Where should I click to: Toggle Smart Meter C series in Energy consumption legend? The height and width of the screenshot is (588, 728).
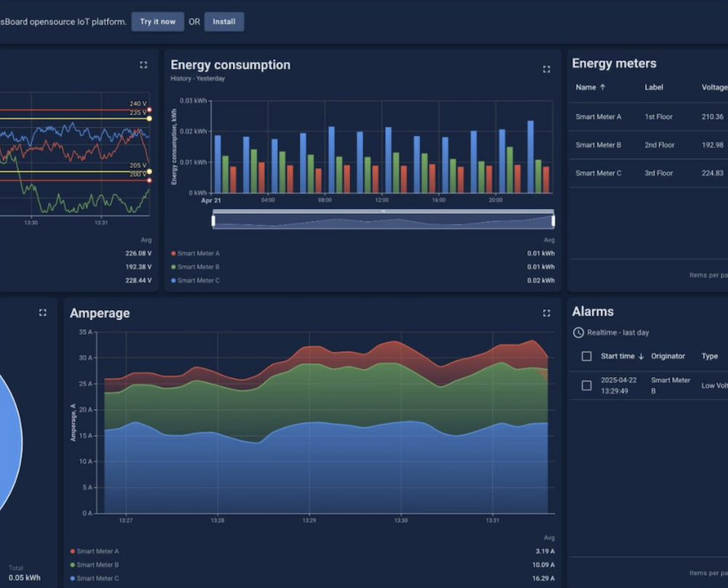pyautogui.click(x=198, y=280)
